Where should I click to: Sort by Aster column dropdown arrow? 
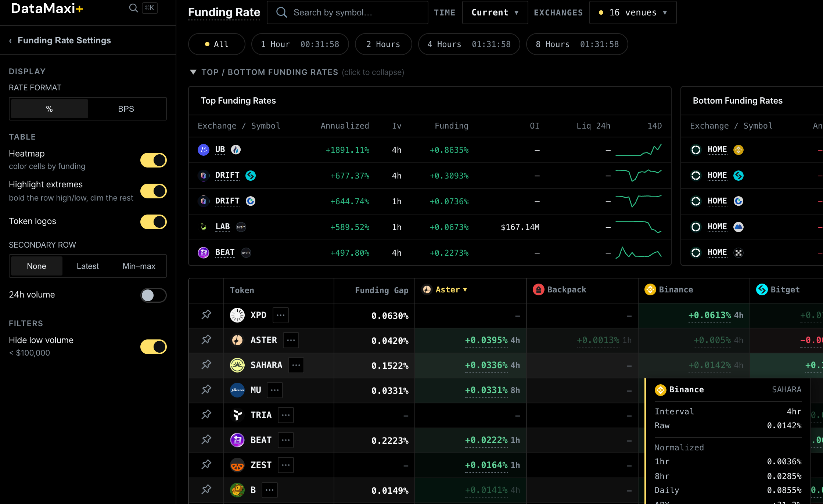465,290
